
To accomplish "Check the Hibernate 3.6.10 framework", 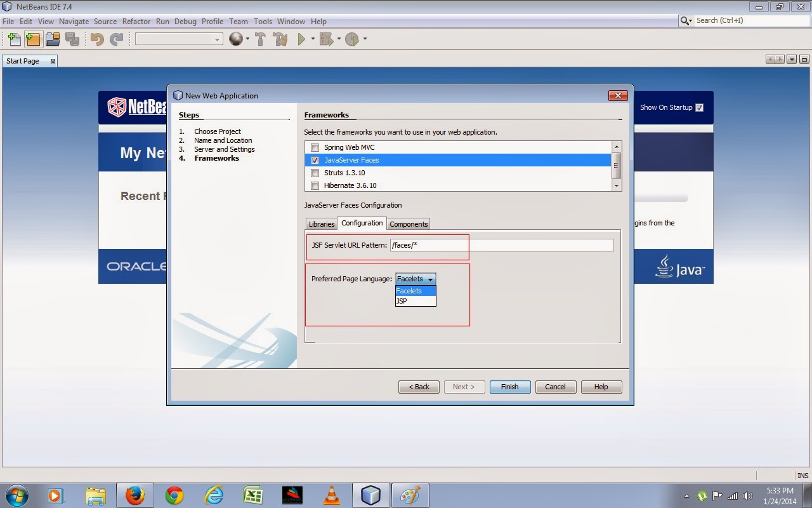I will 315,185.
